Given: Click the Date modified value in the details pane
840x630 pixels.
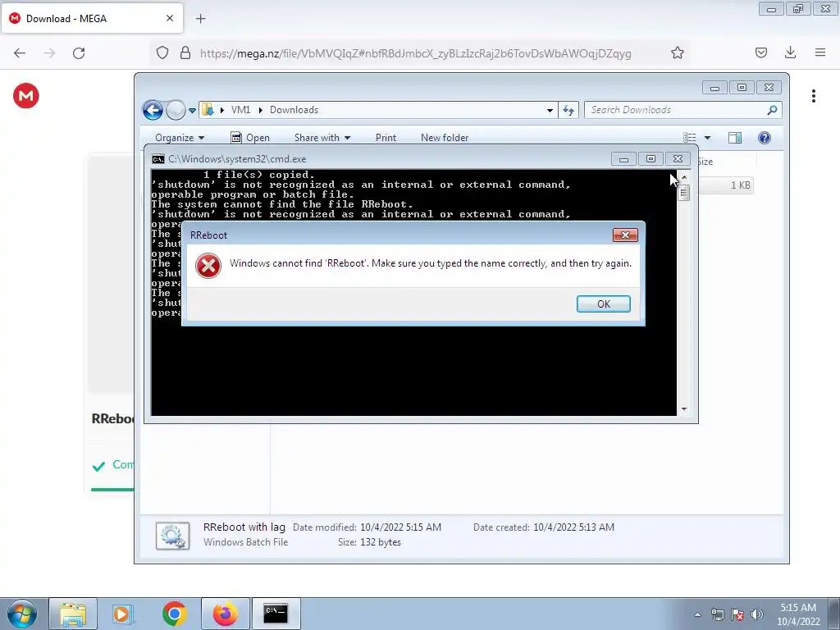Looking at the screenshot, I should point(400,527).
